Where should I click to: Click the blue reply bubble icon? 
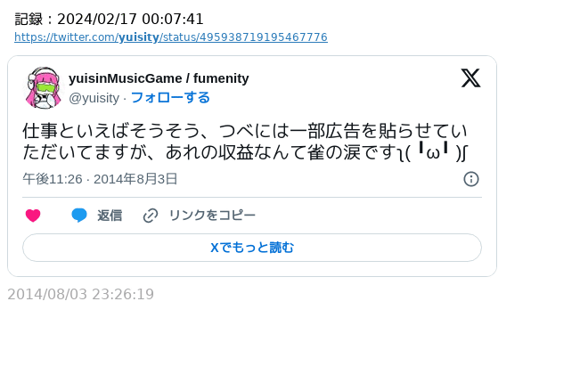pyautogui.click(x=79, y=216)
